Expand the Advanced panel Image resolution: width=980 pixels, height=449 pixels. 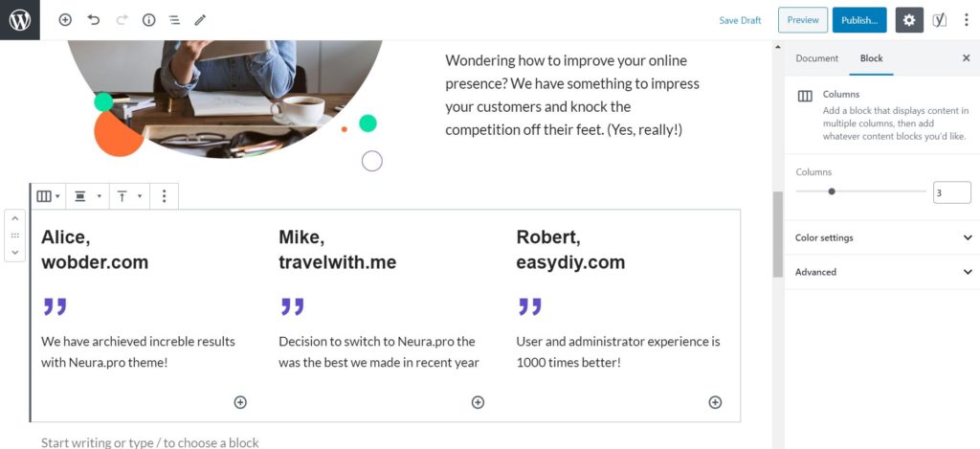(x=882, y=272)
